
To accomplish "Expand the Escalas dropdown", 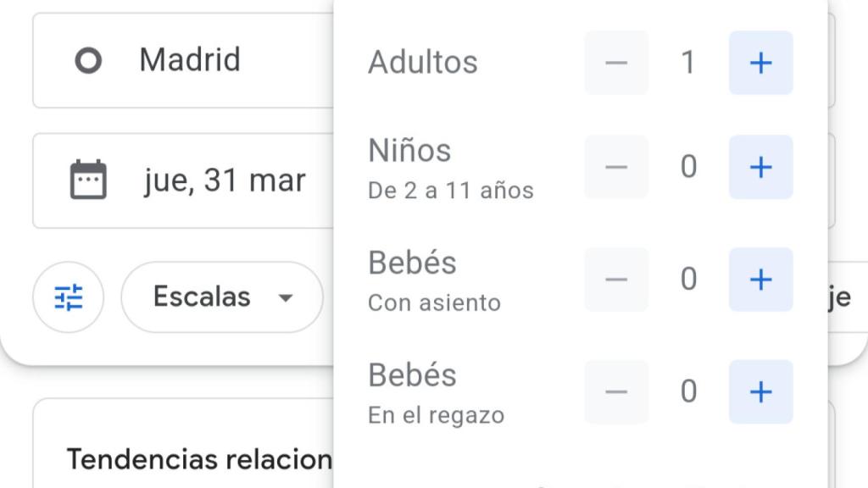I will (x=222, y=297).
